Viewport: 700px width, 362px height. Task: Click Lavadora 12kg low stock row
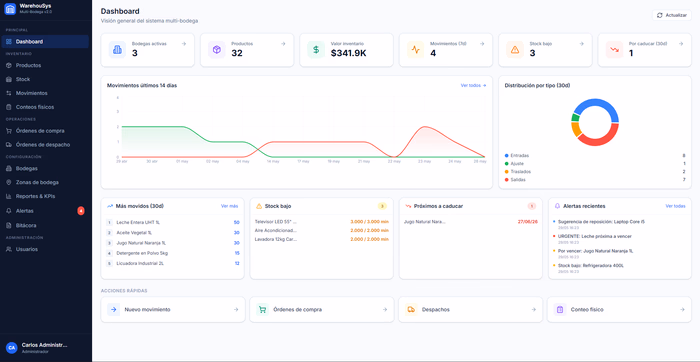click(x=321, y=239)
